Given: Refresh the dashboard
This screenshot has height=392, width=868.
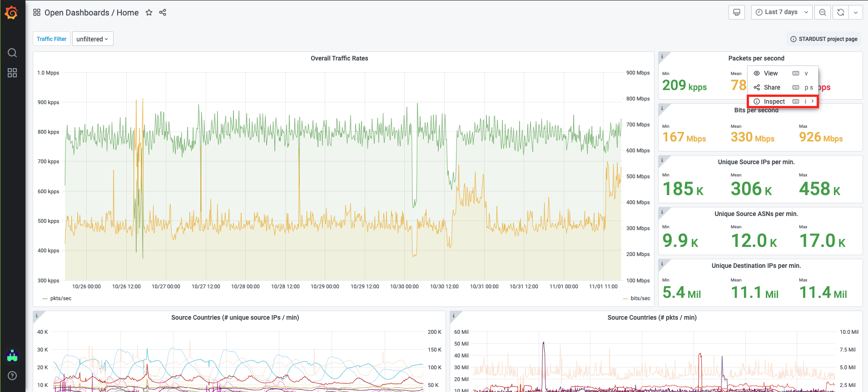Looking at the screenshot, I should click(x=841, y=12).
